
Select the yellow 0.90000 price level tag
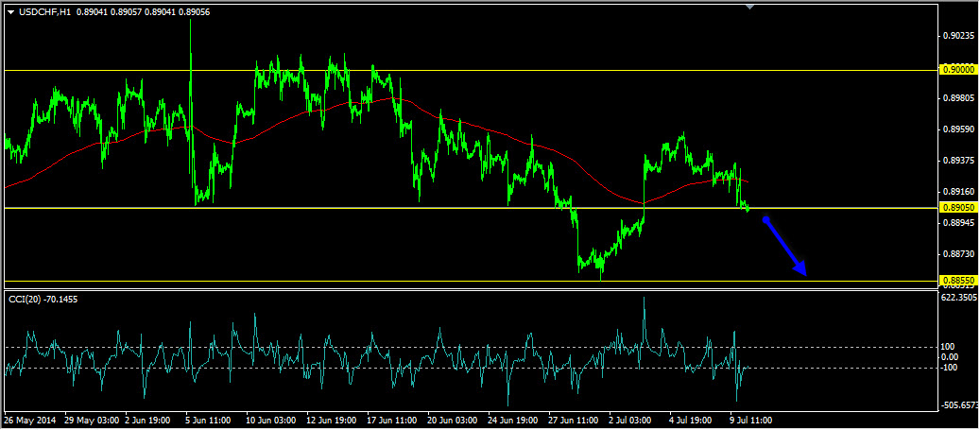click(x=958, y=70)
